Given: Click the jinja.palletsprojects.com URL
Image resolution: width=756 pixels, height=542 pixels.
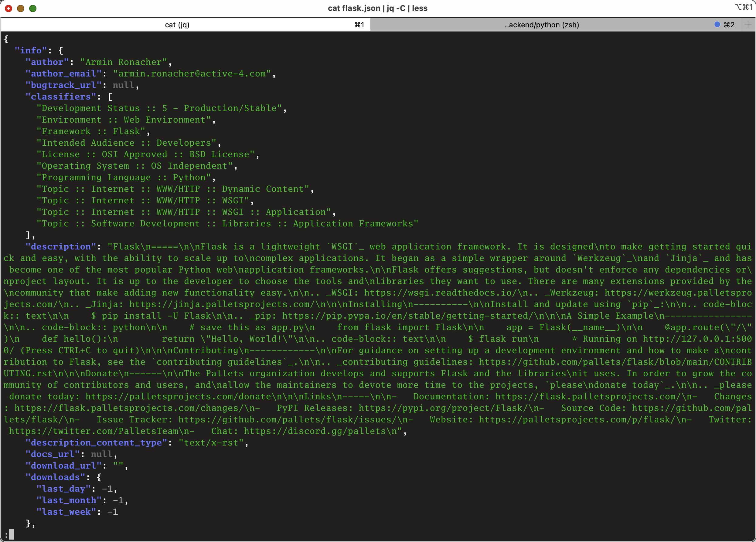Looking at the screenshot, I should click(222, 304).
